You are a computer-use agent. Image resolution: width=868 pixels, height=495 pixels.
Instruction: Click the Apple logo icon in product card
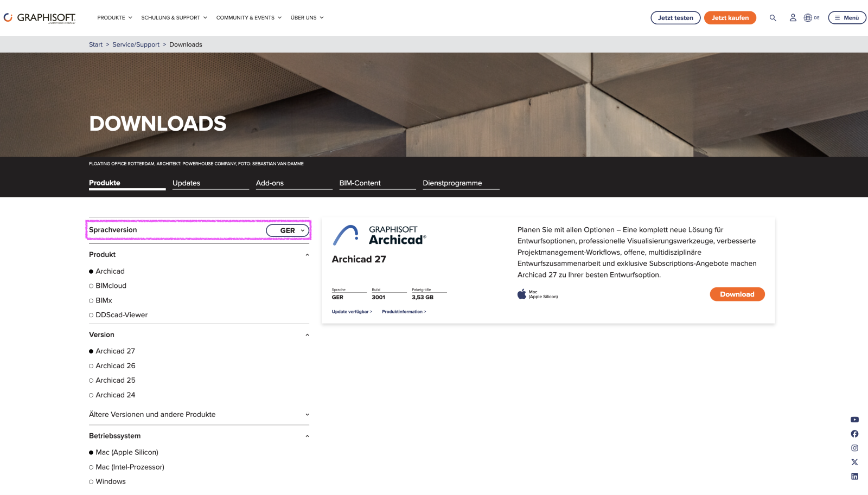coord(522,294)
